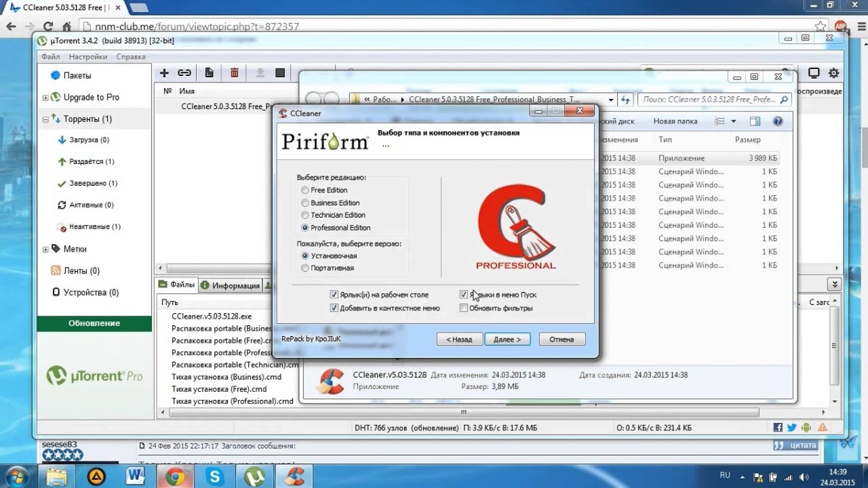The height and width of the screenshot is (488, 868).
Task: Click the Отмена button in installer
Action: click(x=561, y=339)
